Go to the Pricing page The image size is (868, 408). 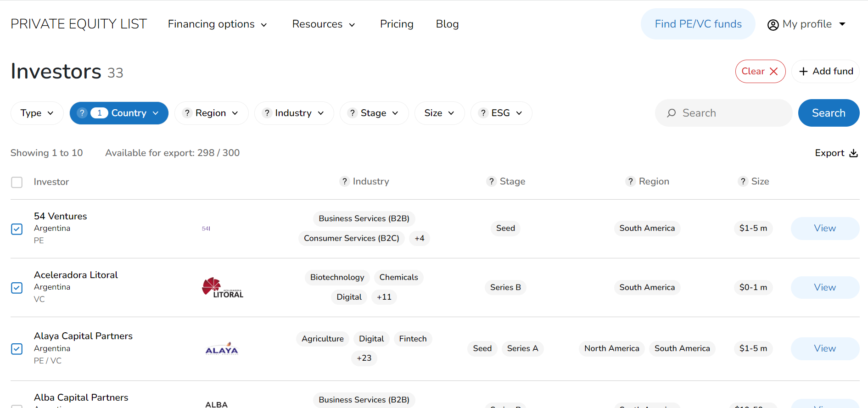coord(397,24)
